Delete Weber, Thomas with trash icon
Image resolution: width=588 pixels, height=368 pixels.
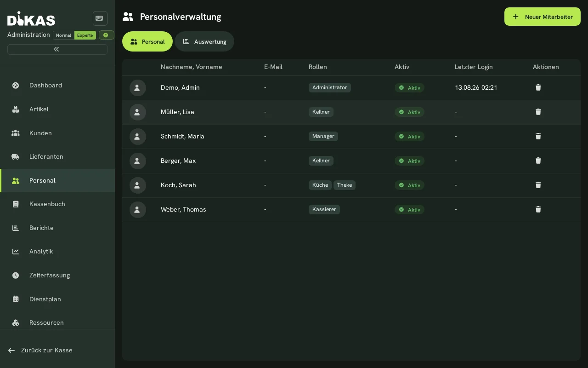(538, 209)
